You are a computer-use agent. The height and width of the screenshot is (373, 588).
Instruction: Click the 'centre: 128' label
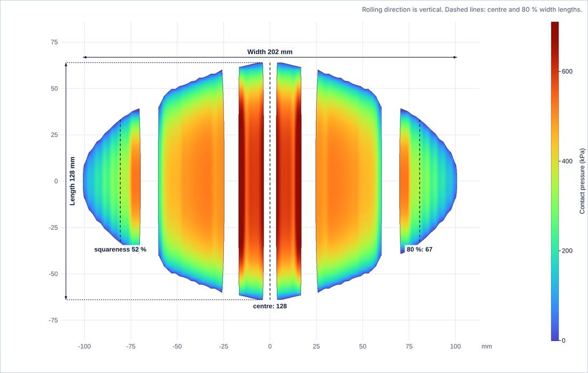(x=269, y=306)
